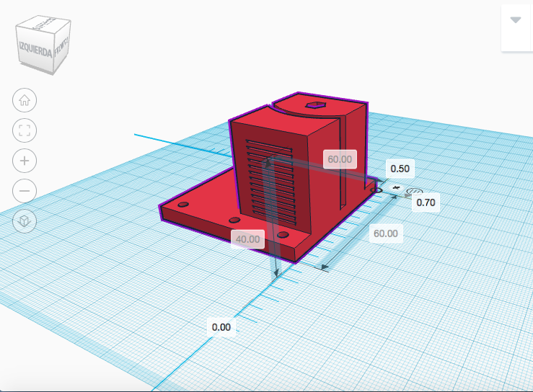This screenshot has height=392, width=533.
Task: Click the hexagonal hole on the model top
Action: (x=315, y=105)
